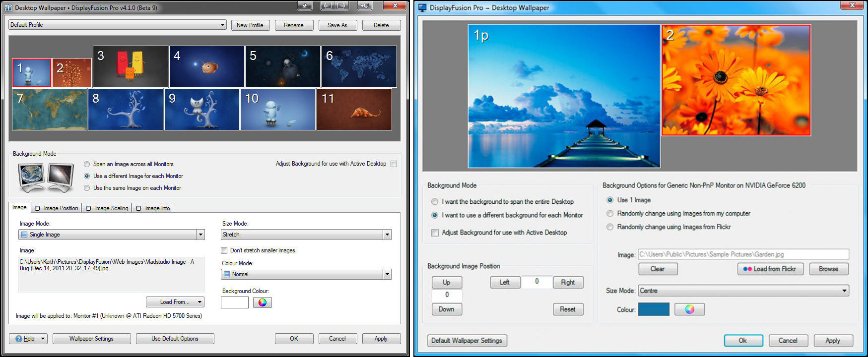This screenshot has width=868, height=357.
Task: Select monitor 4 thumbnail with orange fish
Action: pos(207,67)
